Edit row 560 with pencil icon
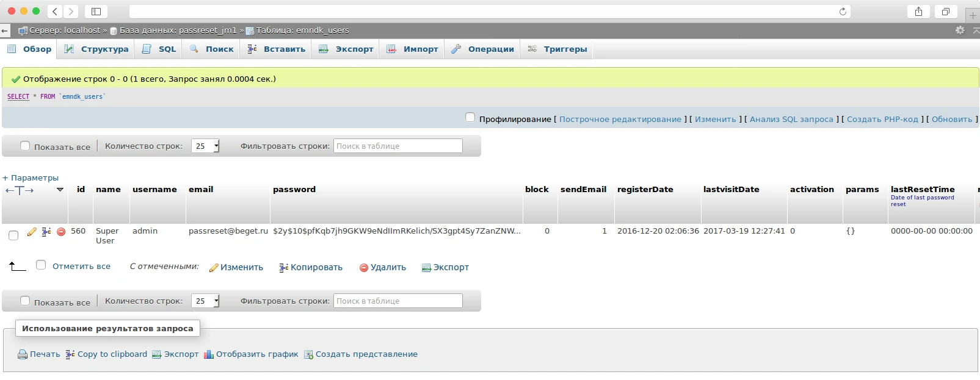 tap(32, 232)
